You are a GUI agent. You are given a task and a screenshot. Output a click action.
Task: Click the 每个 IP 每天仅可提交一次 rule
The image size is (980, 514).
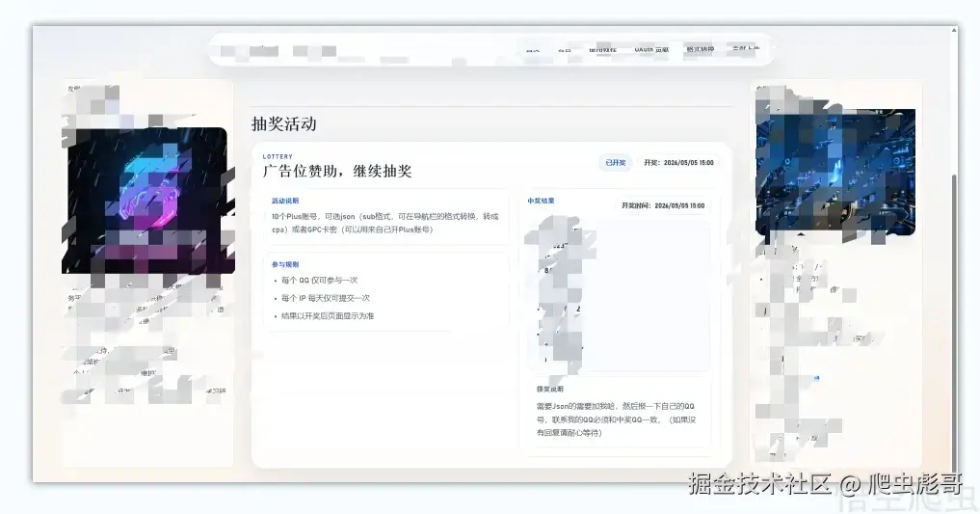(325, 298)
